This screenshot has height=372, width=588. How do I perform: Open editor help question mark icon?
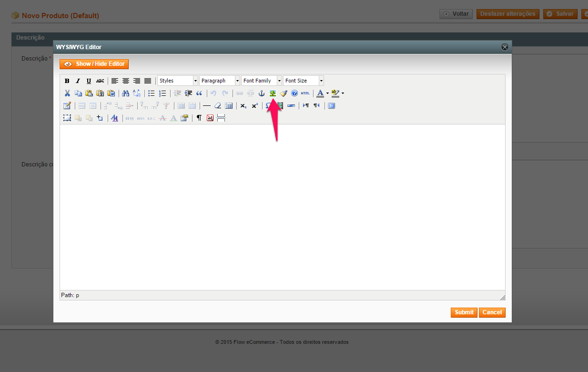[x=294, y=93]
